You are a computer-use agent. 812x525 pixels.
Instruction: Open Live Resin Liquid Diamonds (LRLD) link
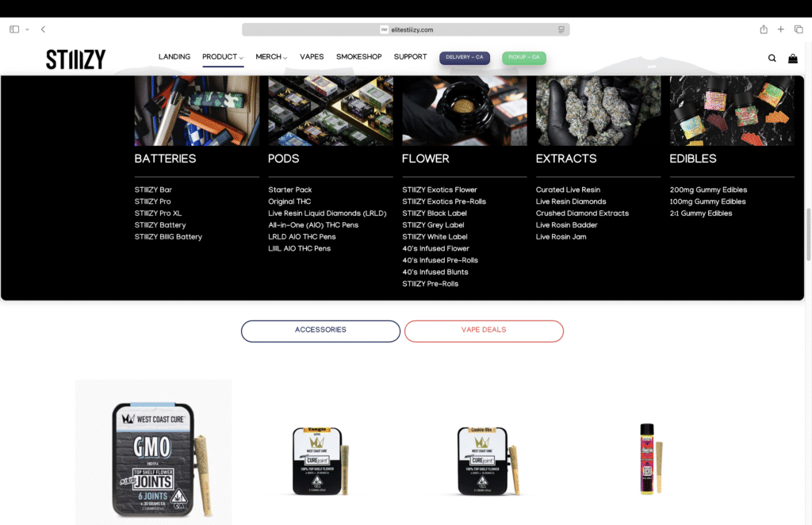(x=327, y=213)
